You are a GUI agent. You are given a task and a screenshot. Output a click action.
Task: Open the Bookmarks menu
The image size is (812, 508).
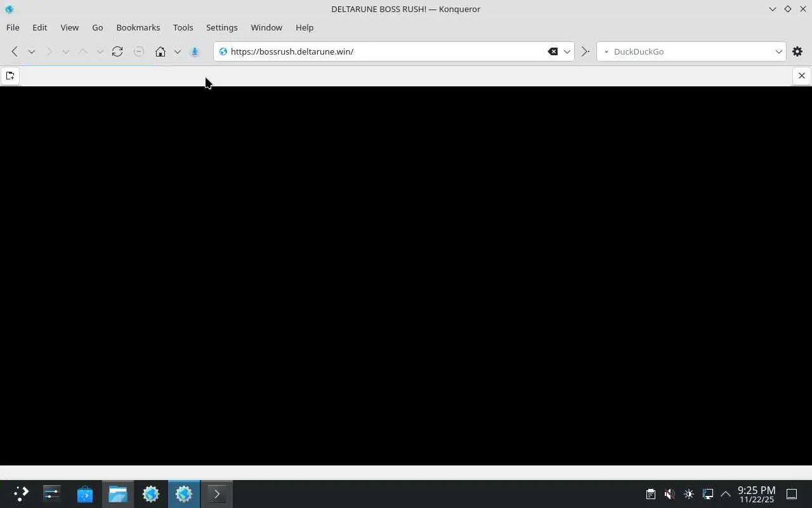(x=138, y=27)
